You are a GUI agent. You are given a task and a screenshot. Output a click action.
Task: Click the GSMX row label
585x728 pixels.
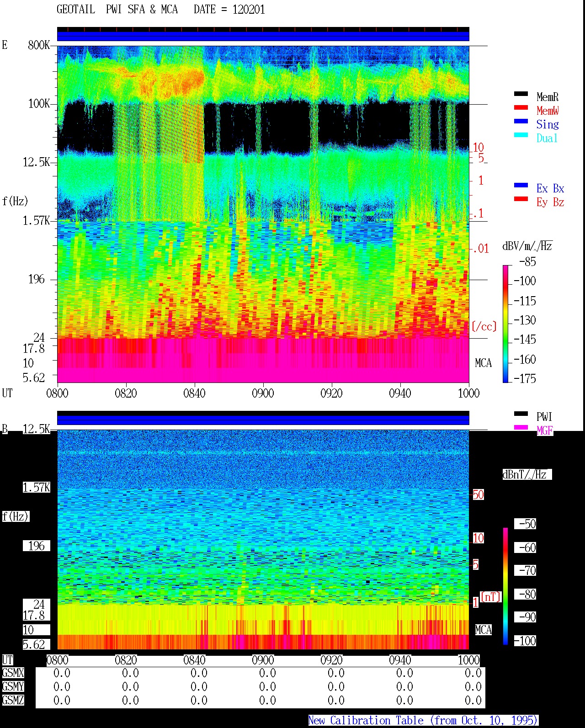coord(13,673)
